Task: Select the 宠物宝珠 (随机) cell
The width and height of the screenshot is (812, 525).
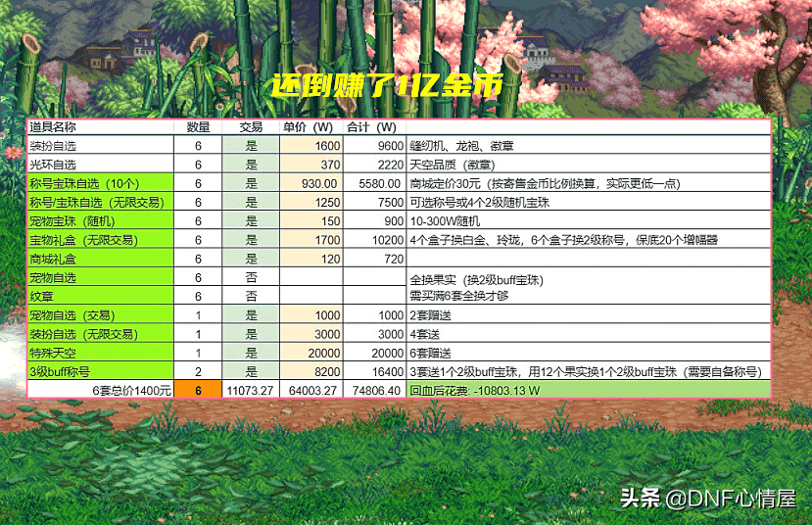Action: pyautogui.click(x=101, y=221)
